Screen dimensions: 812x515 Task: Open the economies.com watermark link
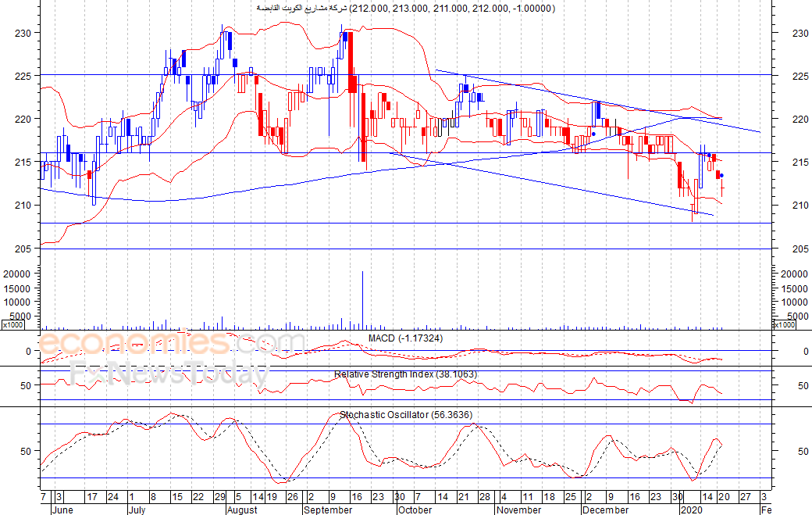coord(172,344)
